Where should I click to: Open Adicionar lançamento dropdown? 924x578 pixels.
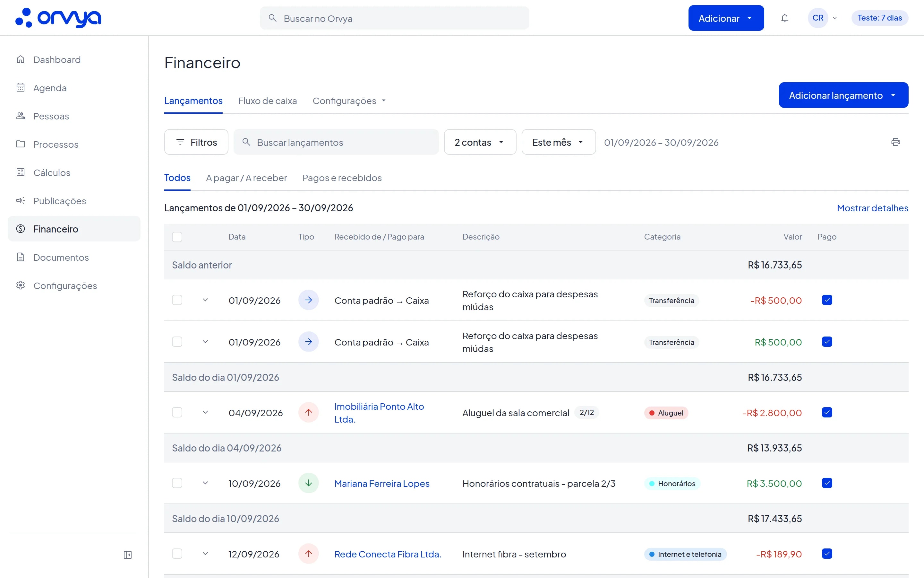(843, 95)
